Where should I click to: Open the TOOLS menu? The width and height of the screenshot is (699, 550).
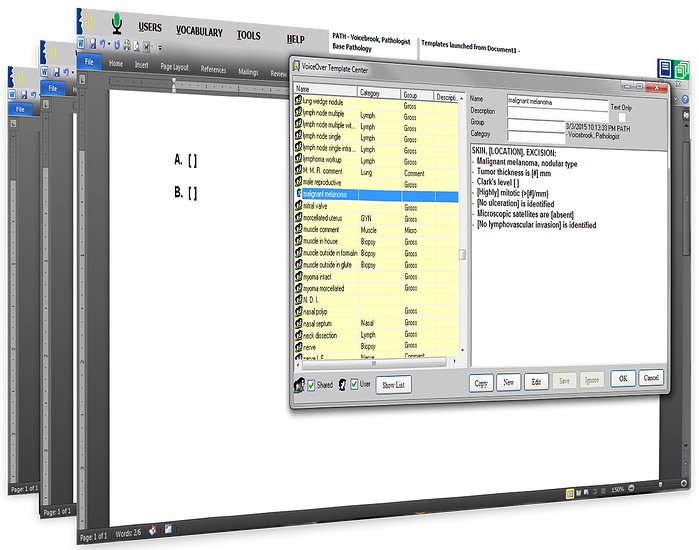pyautogui.click(x=248, y=35)
